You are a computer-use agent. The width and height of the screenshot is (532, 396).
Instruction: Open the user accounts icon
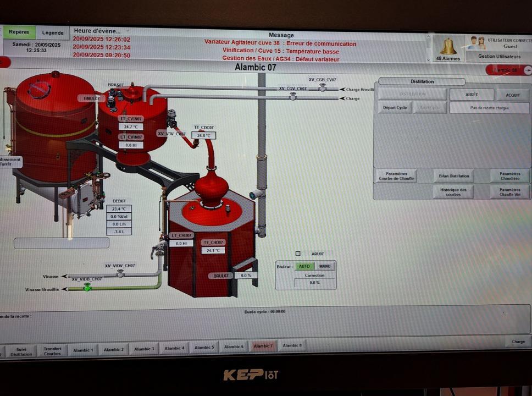[x=476, y=43]
